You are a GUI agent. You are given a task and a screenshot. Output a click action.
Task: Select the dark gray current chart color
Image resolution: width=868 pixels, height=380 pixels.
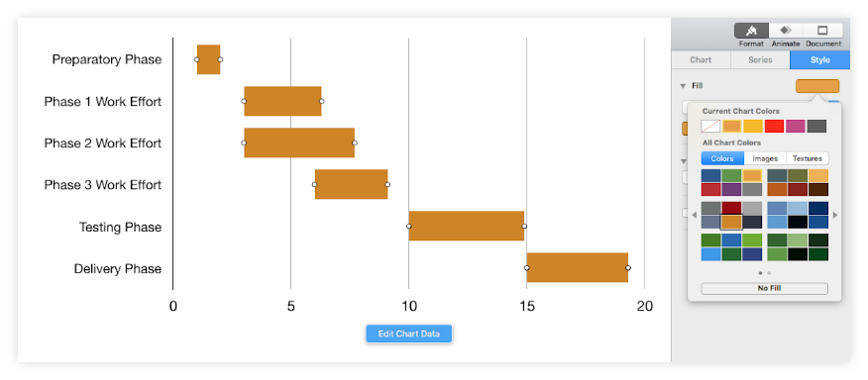click(x=816, y=126)
